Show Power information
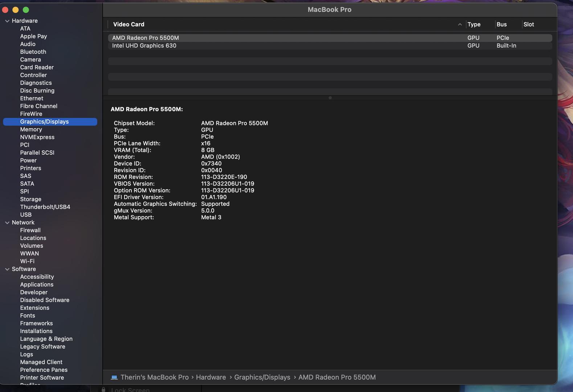 (x=28, y=160)
